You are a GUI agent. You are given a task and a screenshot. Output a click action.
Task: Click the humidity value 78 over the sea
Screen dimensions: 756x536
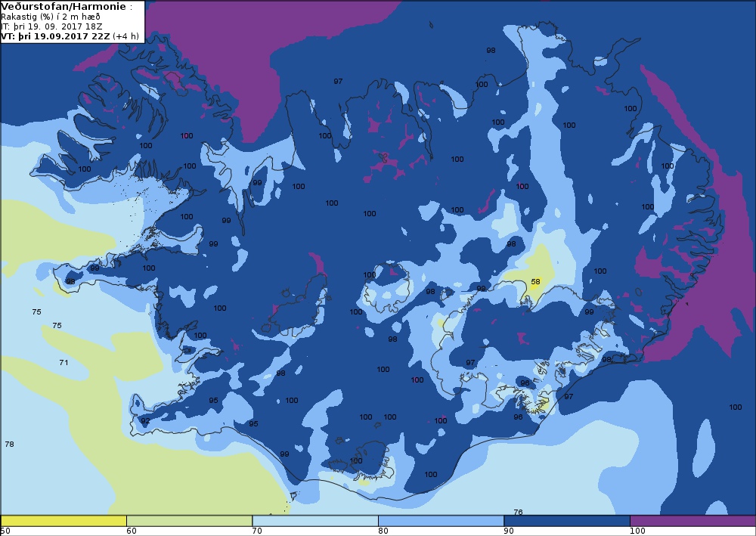9,444
